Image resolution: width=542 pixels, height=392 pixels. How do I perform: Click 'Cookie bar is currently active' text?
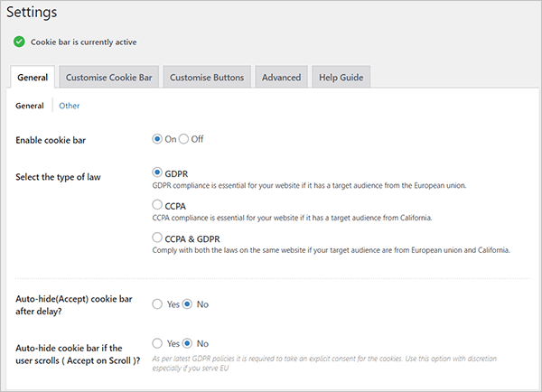pos(84,42)
